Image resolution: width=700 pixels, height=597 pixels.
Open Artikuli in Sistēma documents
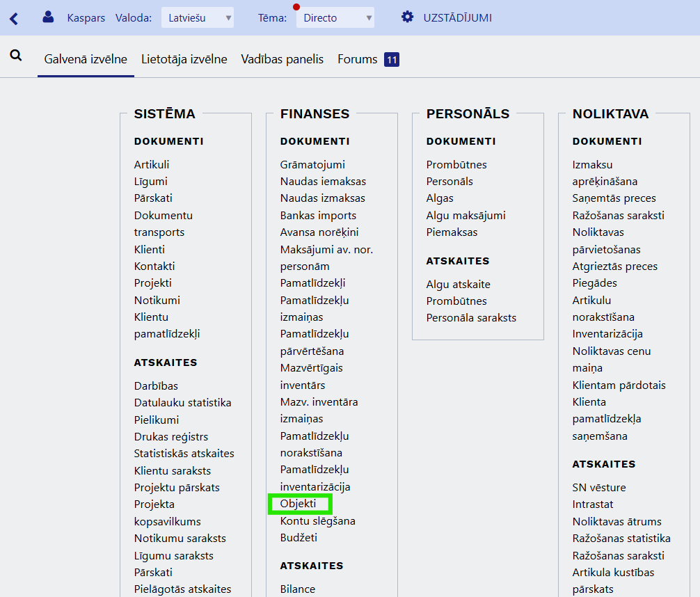(x=151, y=165)
